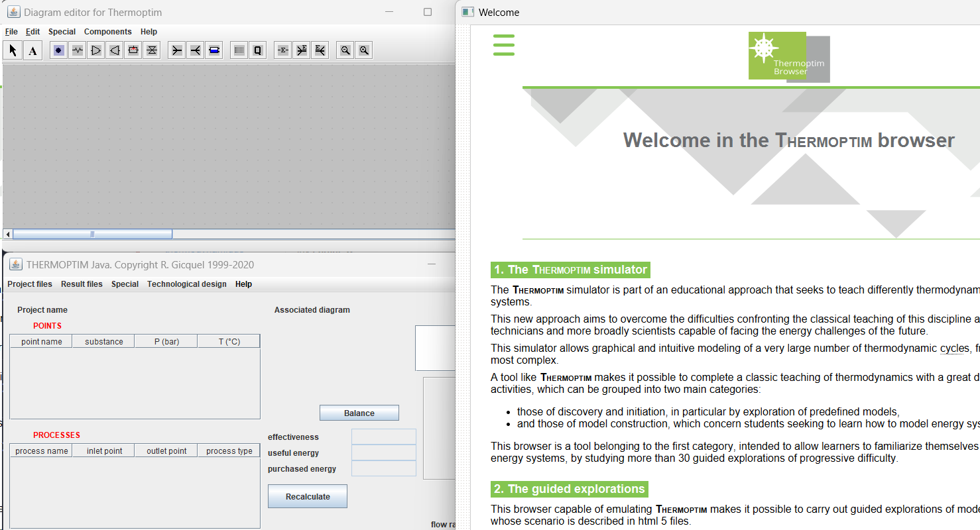
Task: Maximize the Diagram editor window
Action: coord(428,12)
